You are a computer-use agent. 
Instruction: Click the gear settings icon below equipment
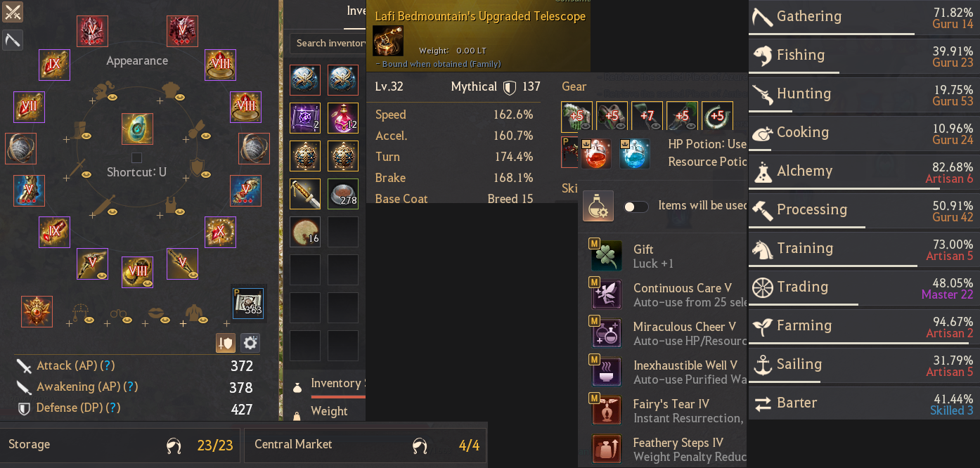250,343
